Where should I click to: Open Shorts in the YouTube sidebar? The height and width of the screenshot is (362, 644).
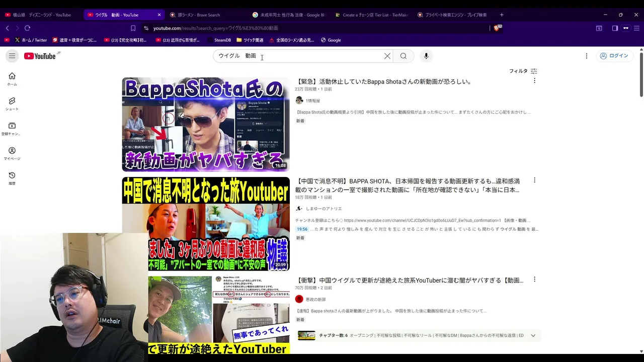pyautogui.click(x=12, y=104)
